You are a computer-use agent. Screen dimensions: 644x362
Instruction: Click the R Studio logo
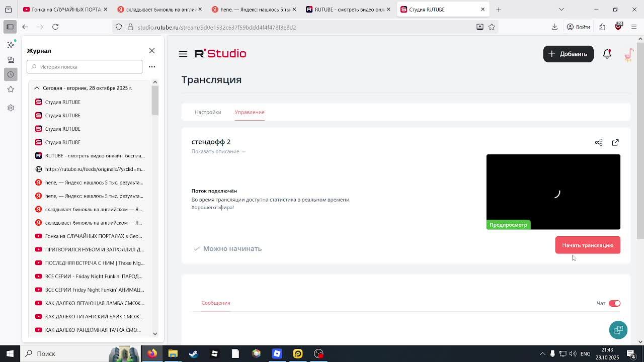220,54
